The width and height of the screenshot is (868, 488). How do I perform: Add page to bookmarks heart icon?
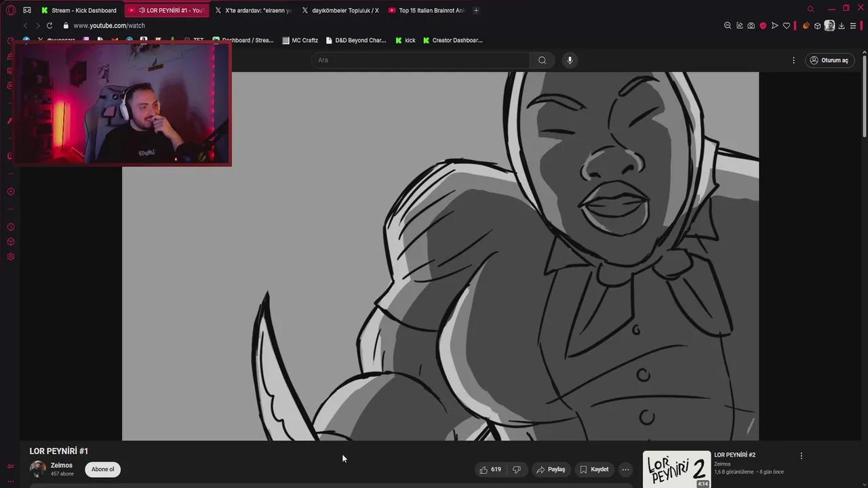787,26
